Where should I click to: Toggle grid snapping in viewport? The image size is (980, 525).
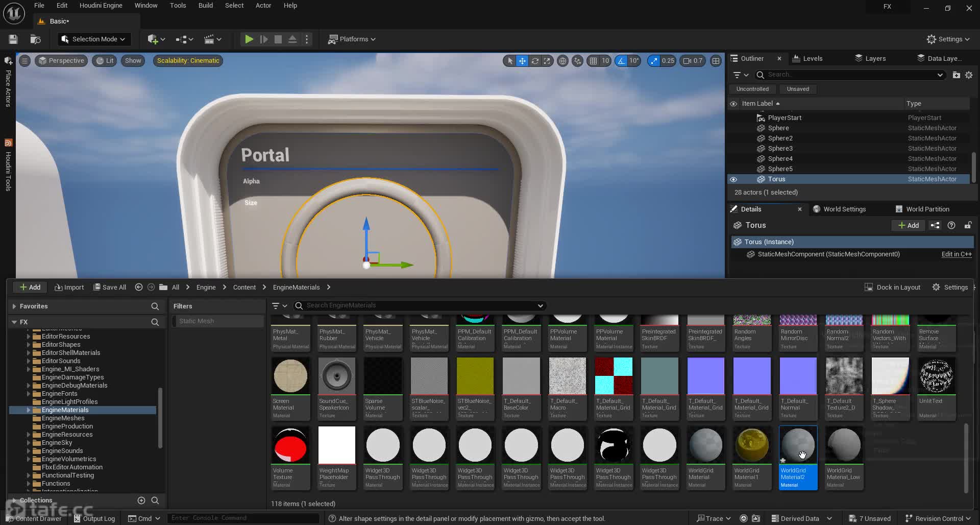[x=593, y=61]
